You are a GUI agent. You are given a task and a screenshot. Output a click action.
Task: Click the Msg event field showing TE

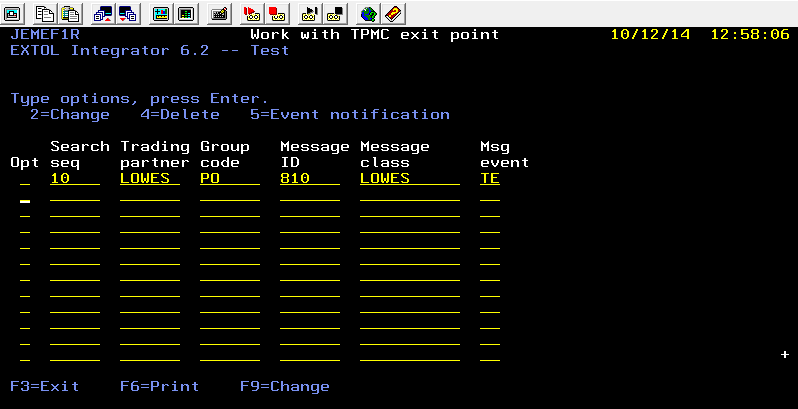490,179
